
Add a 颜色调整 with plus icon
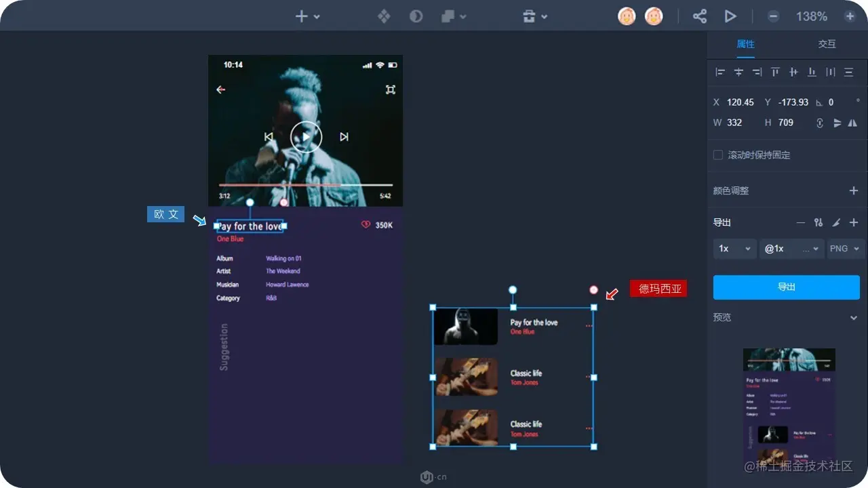coord(854,190)
